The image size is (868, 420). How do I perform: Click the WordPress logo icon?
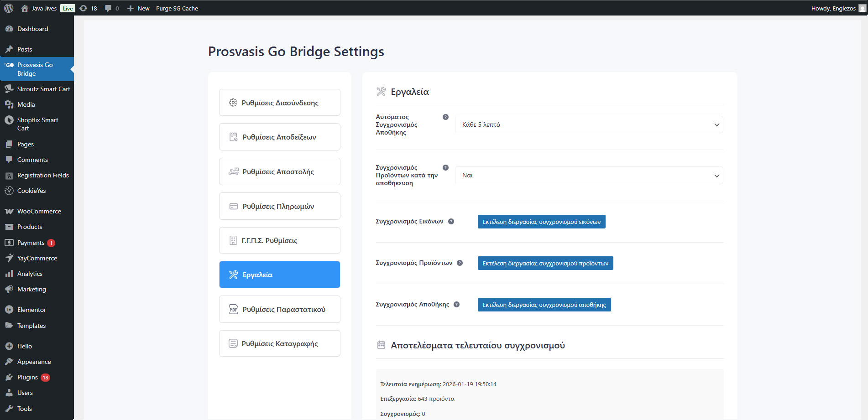tap(9, 8)
